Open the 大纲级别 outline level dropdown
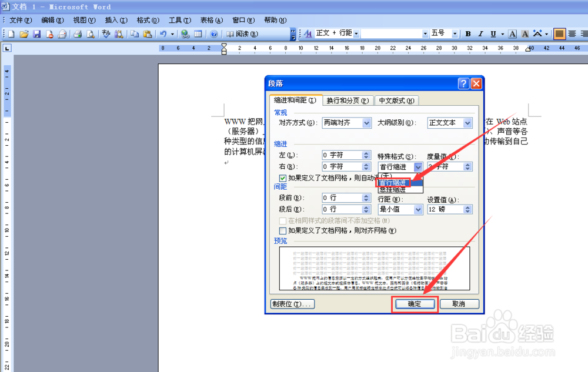 [x=466, y=123]
